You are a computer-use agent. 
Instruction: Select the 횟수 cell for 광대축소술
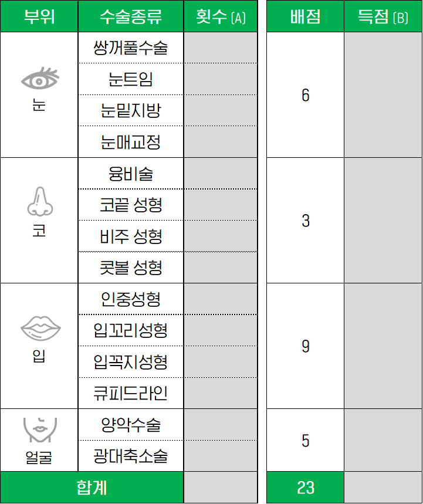tap(221, 456)
